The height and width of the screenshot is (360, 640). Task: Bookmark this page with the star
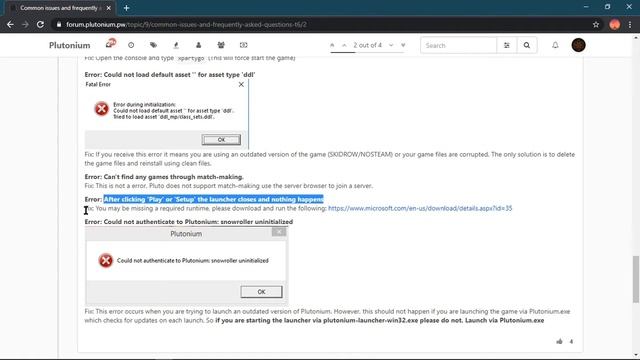tap(596, 24)
